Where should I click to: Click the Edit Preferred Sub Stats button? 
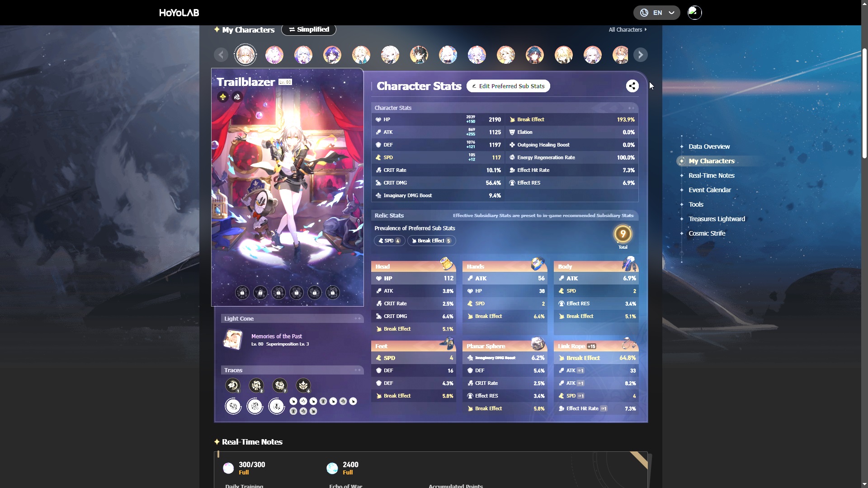(x=508, y=86)
